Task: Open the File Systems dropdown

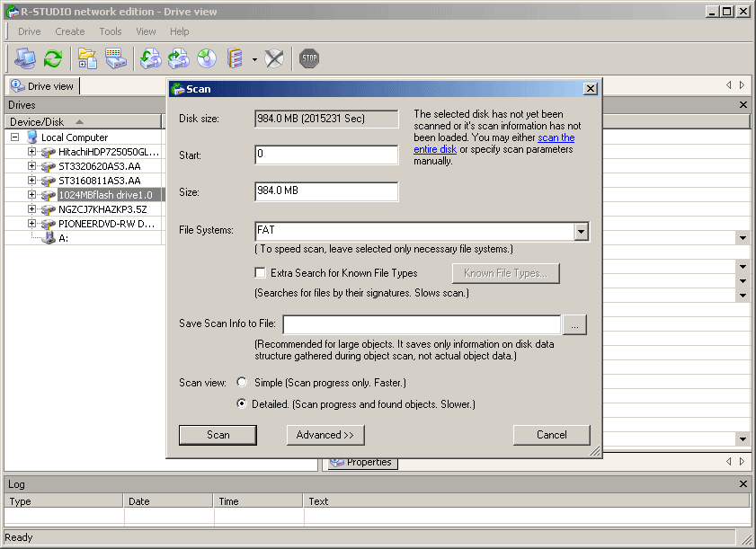Action: (x=581, y=231)
